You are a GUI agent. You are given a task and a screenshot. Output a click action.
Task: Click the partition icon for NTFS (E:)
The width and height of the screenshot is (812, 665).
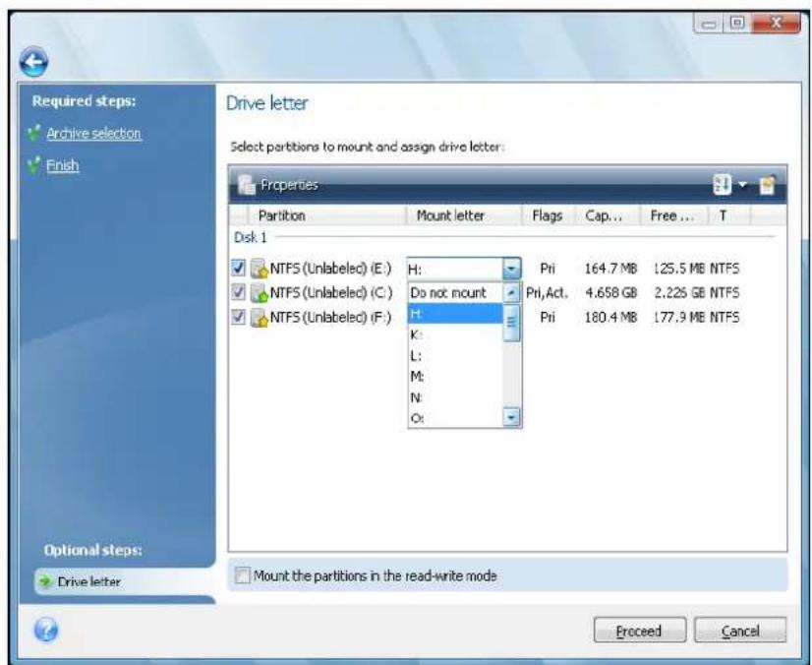pos(259,269)
